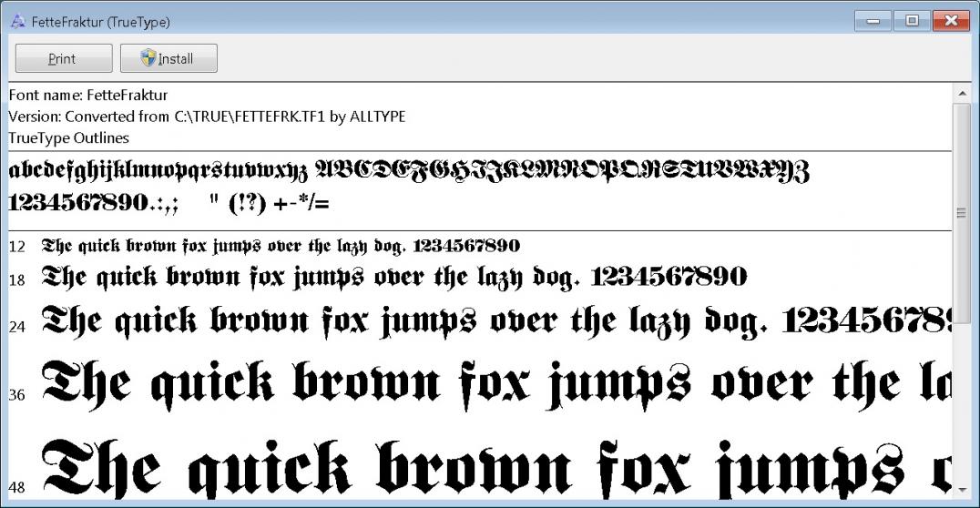Screen dimensions: 980x508
Task: Click the 'TrueType Outlines' text
Action: [x=68, y=138]
